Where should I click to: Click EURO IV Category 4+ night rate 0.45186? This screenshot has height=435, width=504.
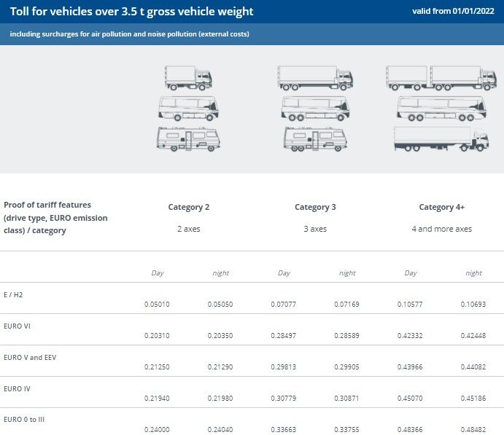coord(473,398)
